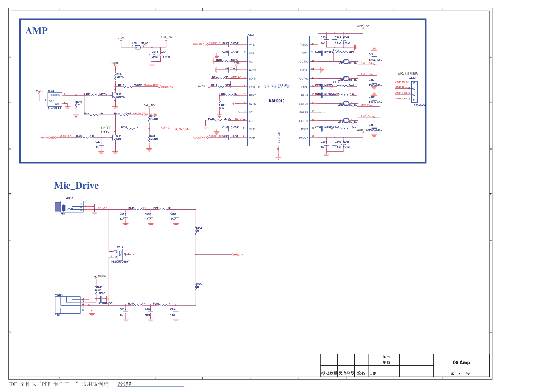
Task: Click the FAULT_B pin label
Action: pos(255,87)
